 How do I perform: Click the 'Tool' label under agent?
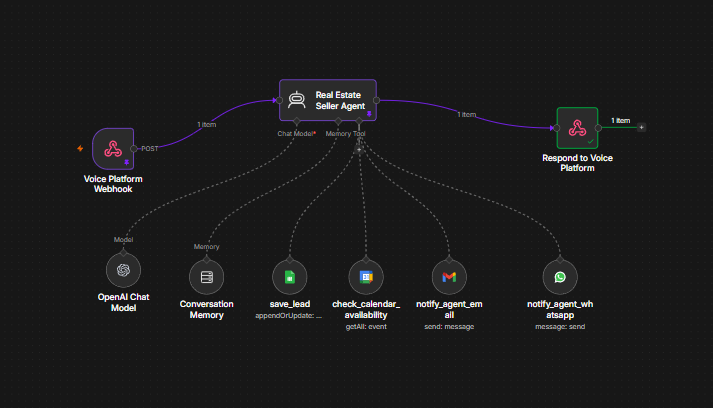point(359,133)
